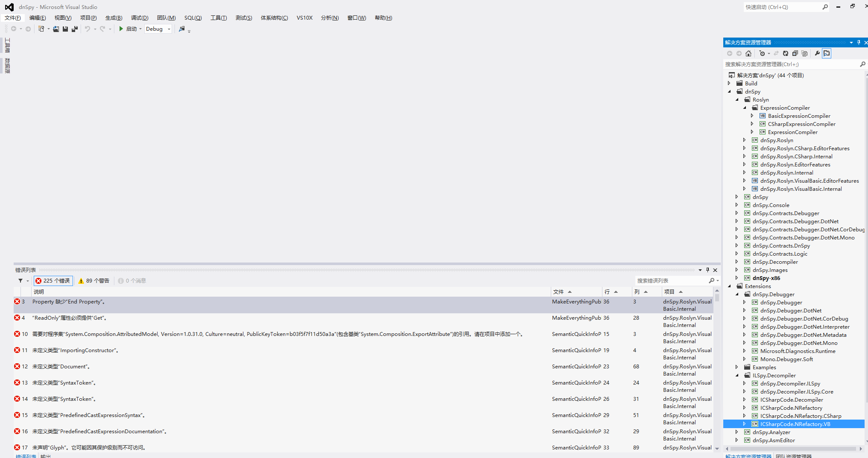Click the Refresh icon in Solution Explorer
This screenshot has height=458, width=868.
786,53
